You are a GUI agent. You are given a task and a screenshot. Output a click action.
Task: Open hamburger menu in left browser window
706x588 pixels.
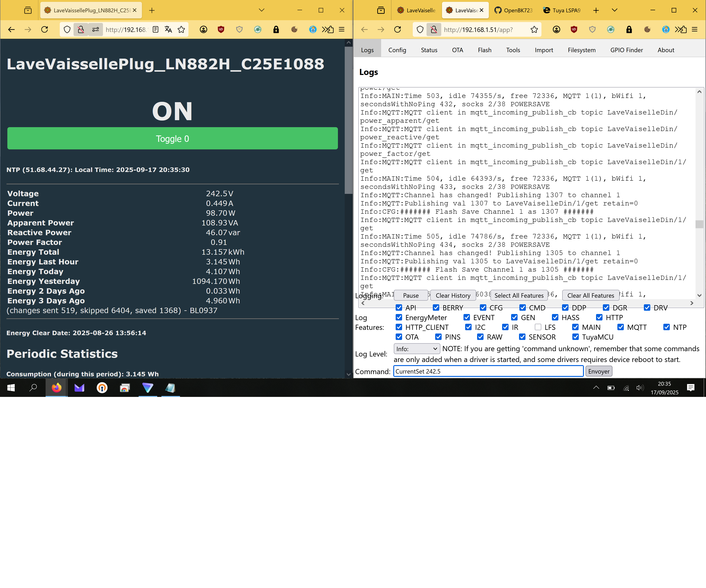(x=342, y=30)
